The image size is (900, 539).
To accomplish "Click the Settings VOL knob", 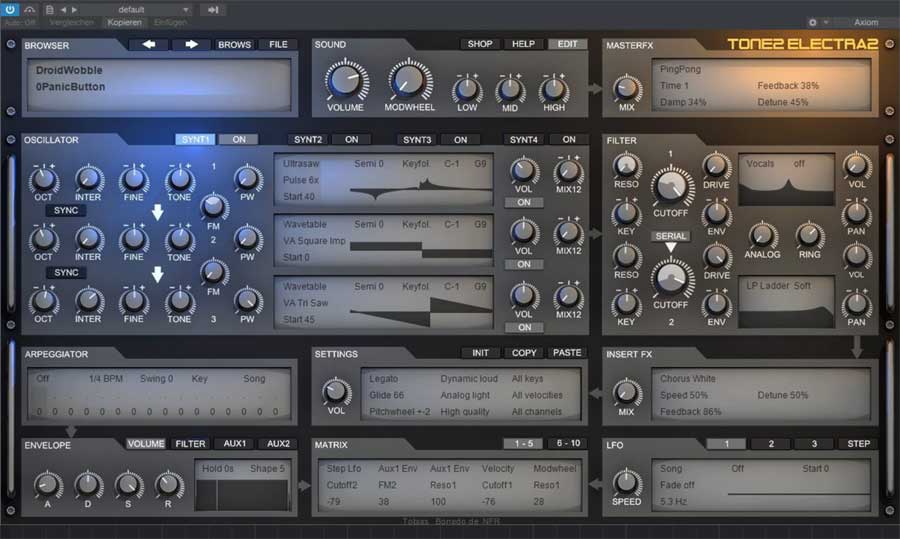I will click(x=336, y=392).
